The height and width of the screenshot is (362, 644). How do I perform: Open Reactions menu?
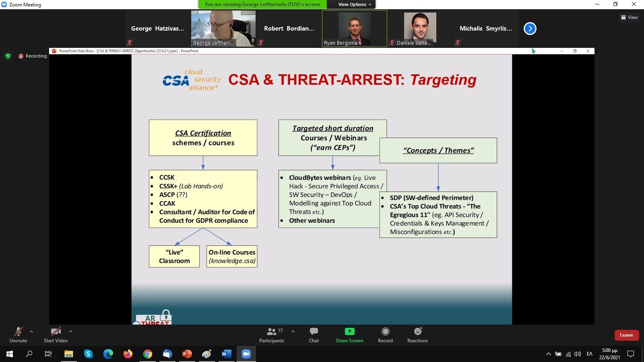tap(418, 335)
